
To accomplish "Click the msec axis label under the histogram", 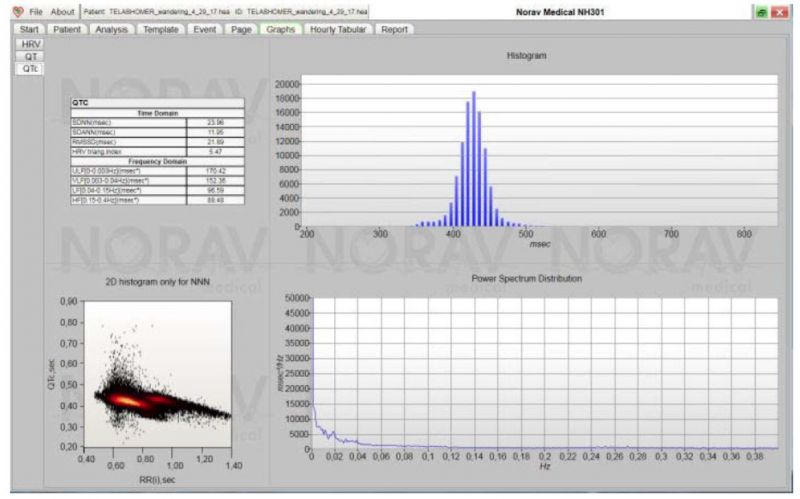I will point(540,244).
